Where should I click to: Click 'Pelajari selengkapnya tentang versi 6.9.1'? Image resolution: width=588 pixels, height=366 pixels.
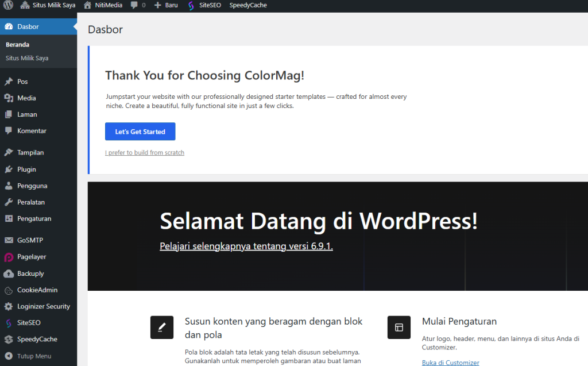(246, 246)
